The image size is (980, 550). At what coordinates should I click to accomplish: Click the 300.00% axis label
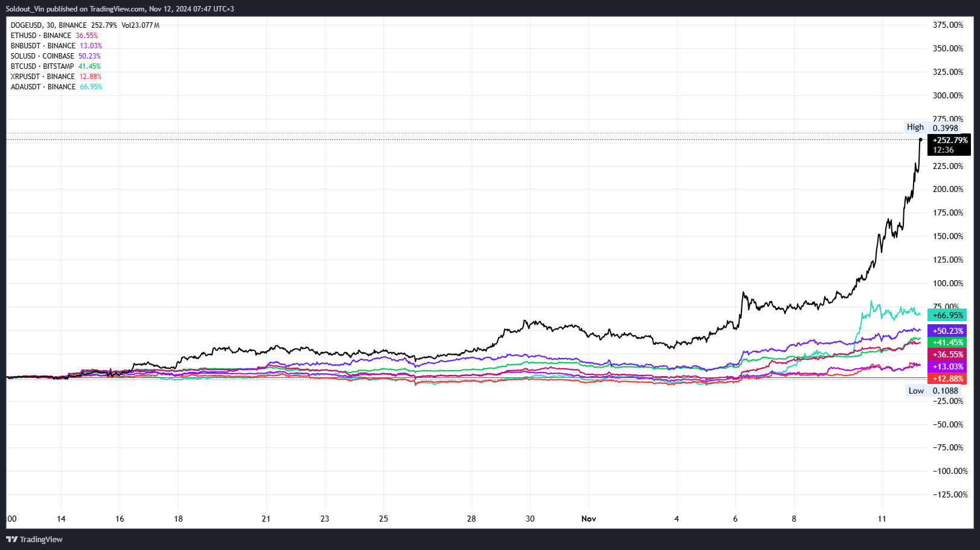point(948,95)
